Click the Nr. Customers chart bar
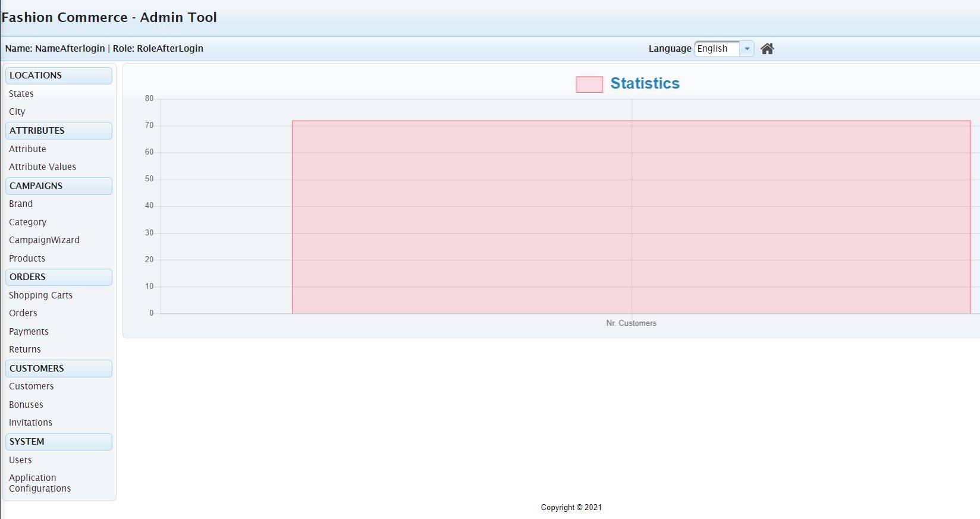Screen dimensions: 980x519 click(631, 217)
